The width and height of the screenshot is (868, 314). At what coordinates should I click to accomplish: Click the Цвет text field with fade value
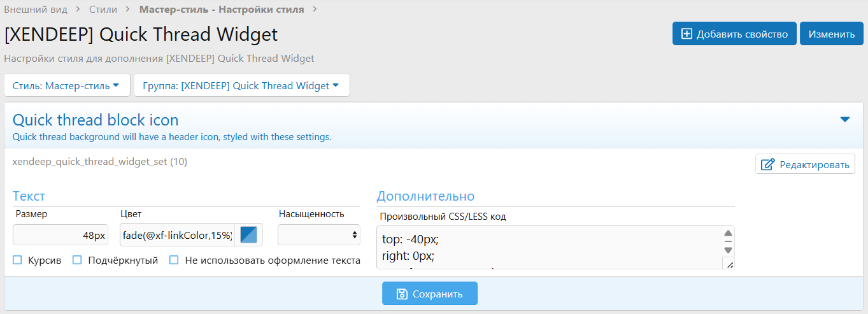tap(177, 235)
